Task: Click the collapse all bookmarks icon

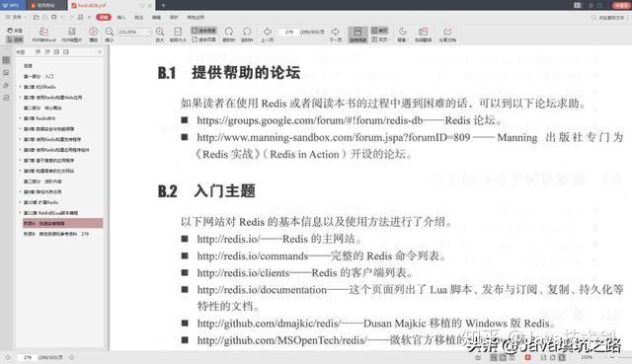Action: click(47, 52)
